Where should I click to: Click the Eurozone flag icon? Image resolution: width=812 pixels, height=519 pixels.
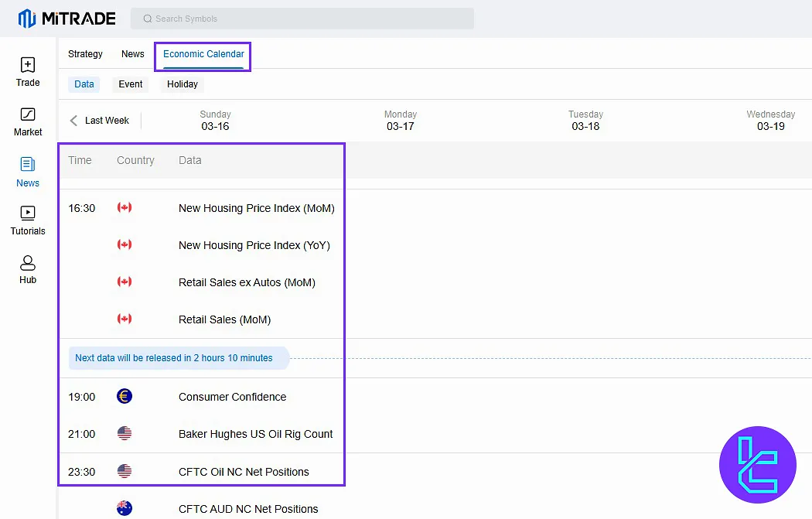pos(125,397)
